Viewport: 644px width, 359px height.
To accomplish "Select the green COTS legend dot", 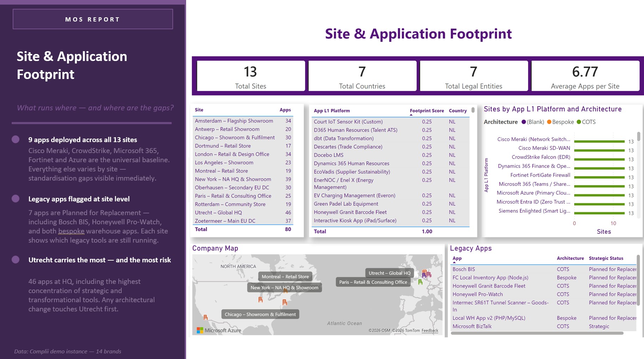I will pos(579,122).
